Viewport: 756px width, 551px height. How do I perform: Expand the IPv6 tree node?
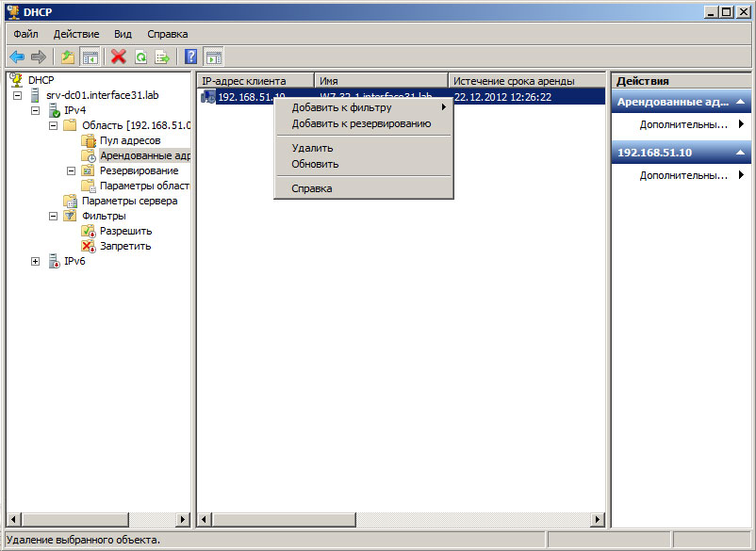[x=35, y=262]
